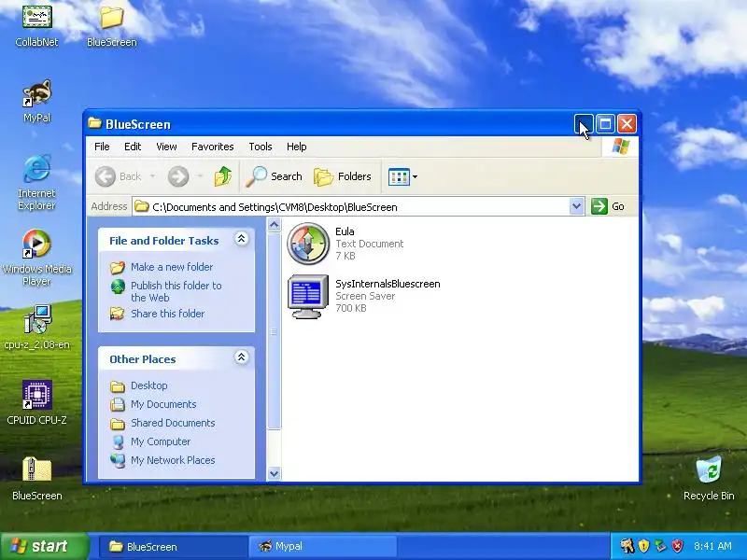Close the BlueScreen Explorer window

point(627,124)
